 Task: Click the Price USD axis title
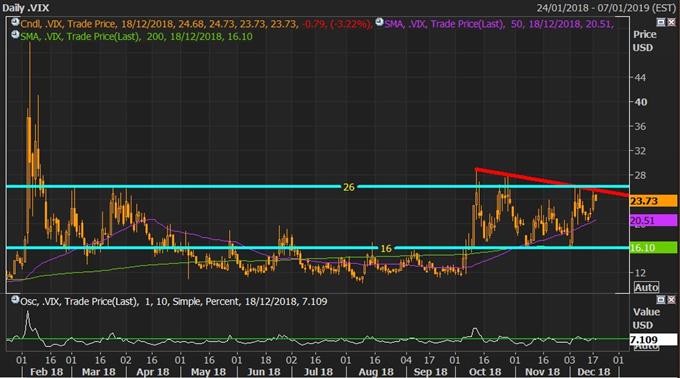click(644, 41)
